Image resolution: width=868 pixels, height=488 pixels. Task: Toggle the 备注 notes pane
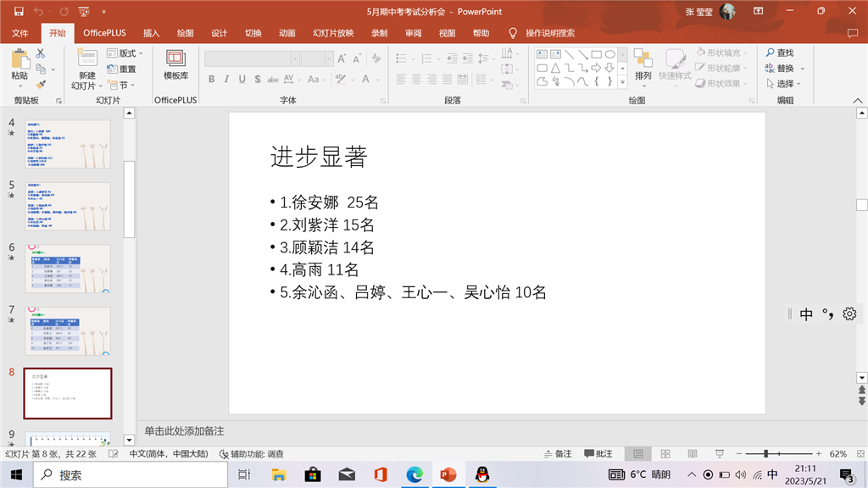[557, 454]
